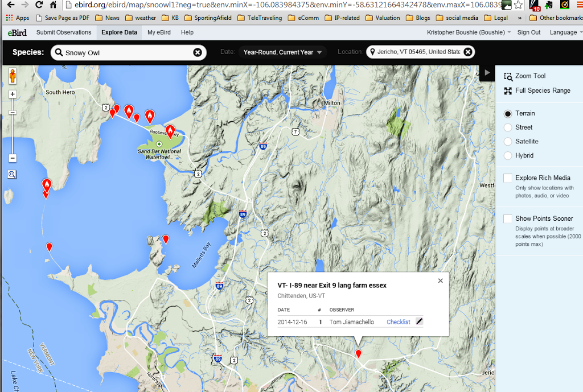Open the Legal bookmarks folder
The width and height of the screenshot is (583, 392).
496,18
